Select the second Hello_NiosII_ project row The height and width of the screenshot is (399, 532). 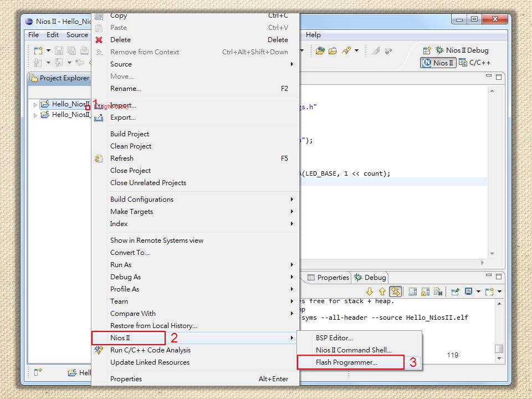[x=65, y=115]
